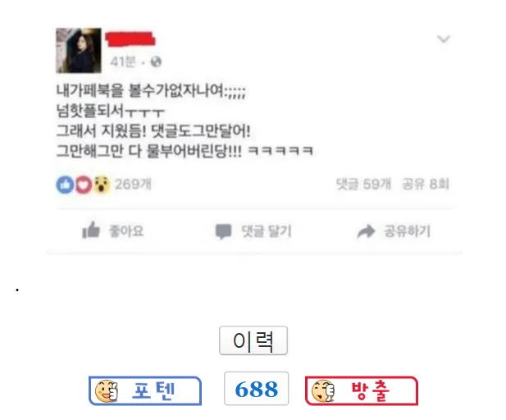Image resolution: width=506 pixels, height=420 pixels.
Task: Click the 688 vote count box
Action: pyautogui.click(x=256, y=388)
